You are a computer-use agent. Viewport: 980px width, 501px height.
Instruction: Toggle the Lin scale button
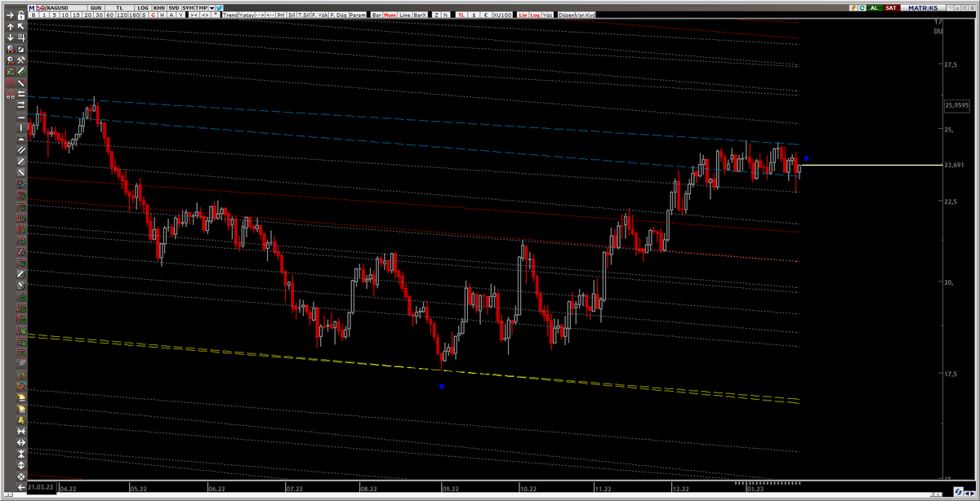[x=523, y=15]
